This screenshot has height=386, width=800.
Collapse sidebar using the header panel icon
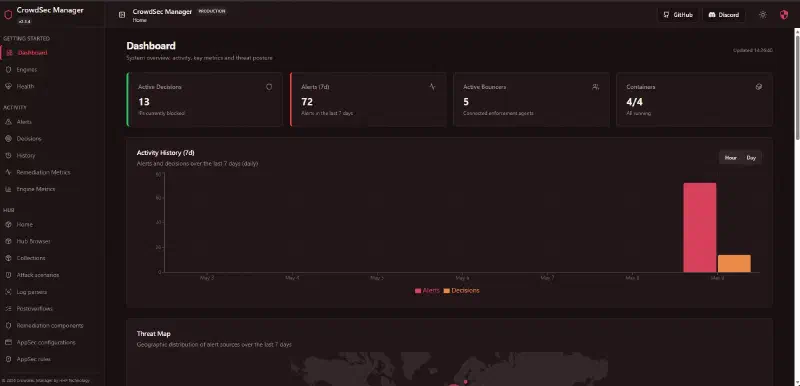coord(122,15)
